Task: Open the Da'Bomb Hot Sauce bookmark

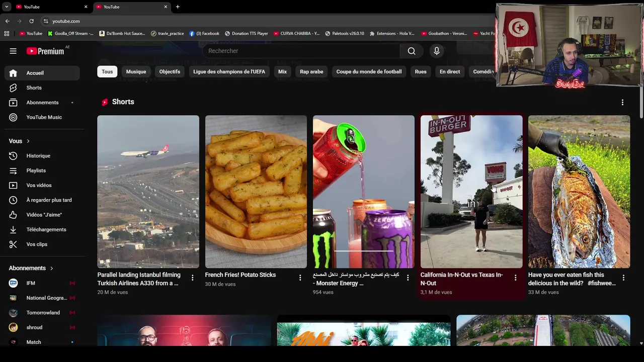Action: pos(122,34)
